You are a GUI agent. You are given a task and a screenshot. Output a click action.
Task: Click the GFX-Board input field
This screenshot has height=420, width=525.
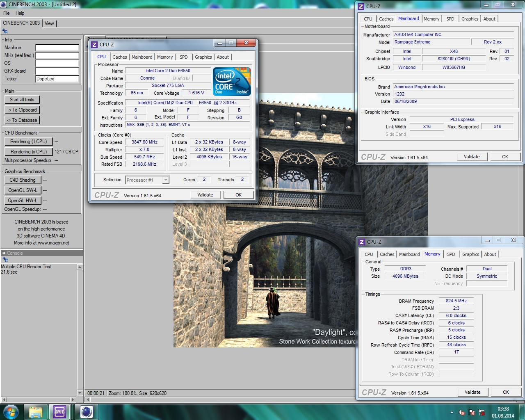point(57,71)
